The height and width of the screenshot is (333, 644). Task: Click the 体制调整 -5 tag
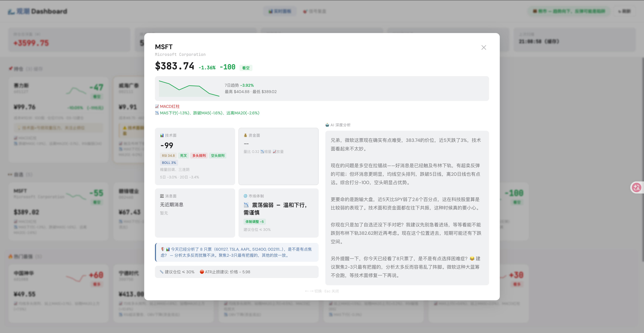254,221
